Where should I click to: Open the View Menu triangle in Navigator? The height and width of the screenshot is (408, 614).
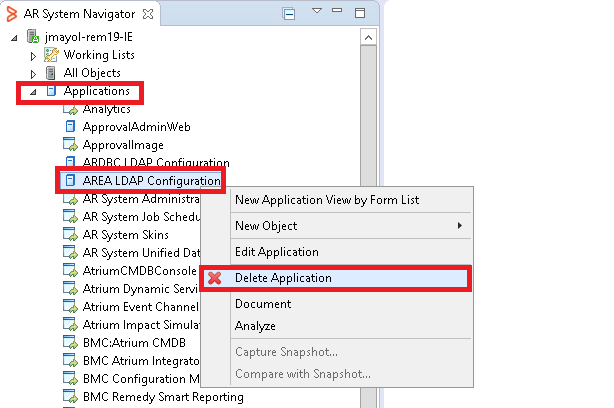[317, 11]
